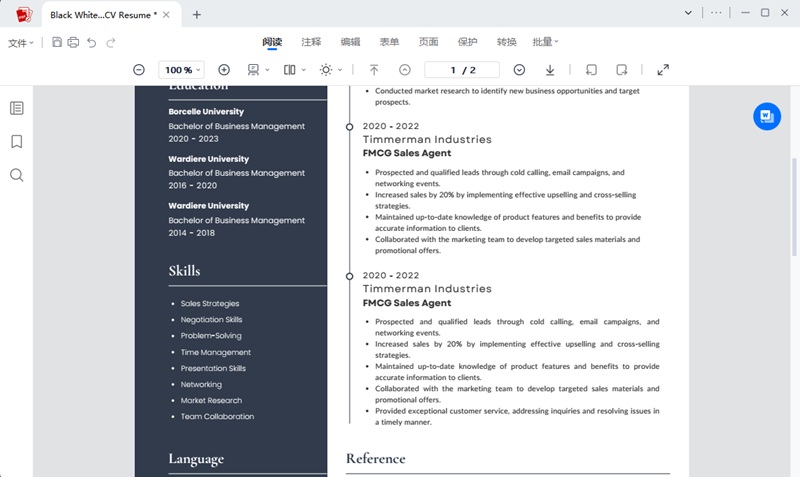Viewport: 800px width, 477px height.
Task: Open a new tab with plus button
Action: click(197, 15)
